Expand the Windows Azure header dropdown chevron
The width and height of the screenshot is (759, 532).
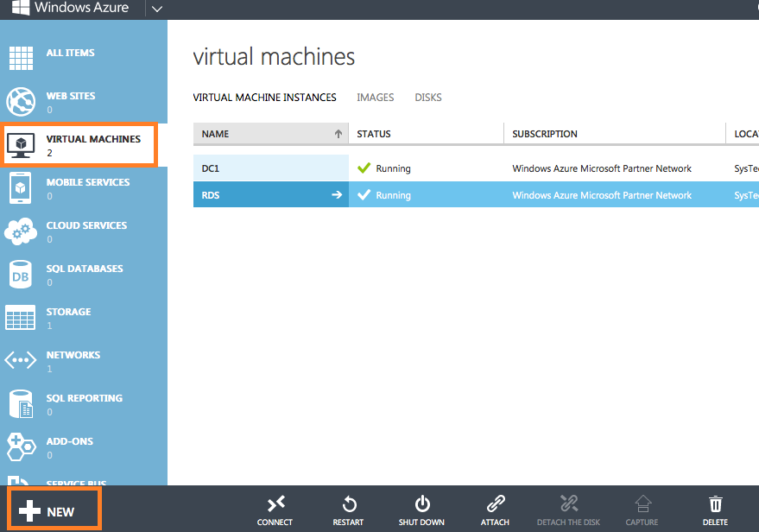point(157,9)
